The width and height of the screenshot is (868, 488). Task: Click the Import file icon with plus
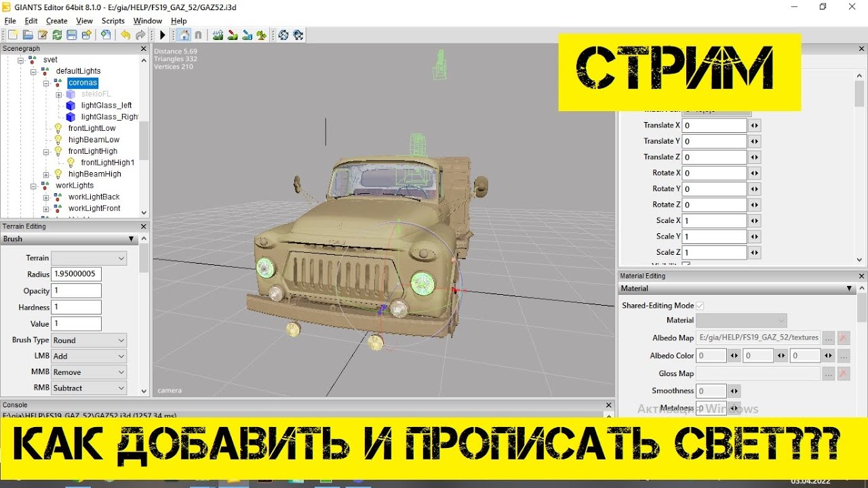[106, 35]
